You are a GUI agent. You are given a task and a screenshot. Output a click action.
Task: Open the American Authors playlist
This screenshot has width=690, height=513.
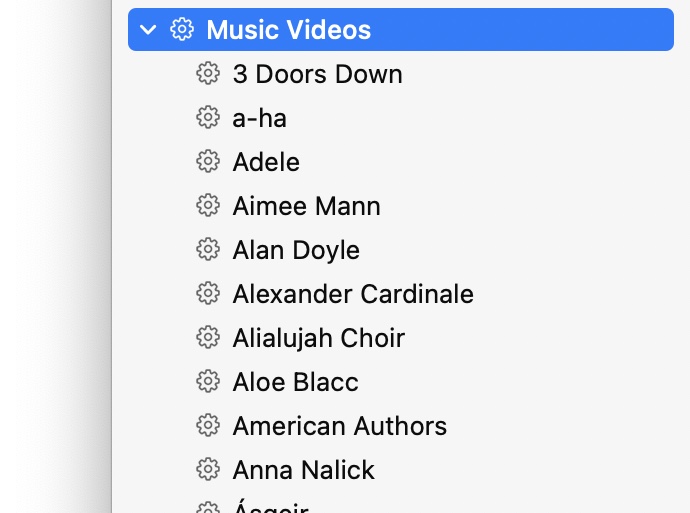click(x=339, y=426)
